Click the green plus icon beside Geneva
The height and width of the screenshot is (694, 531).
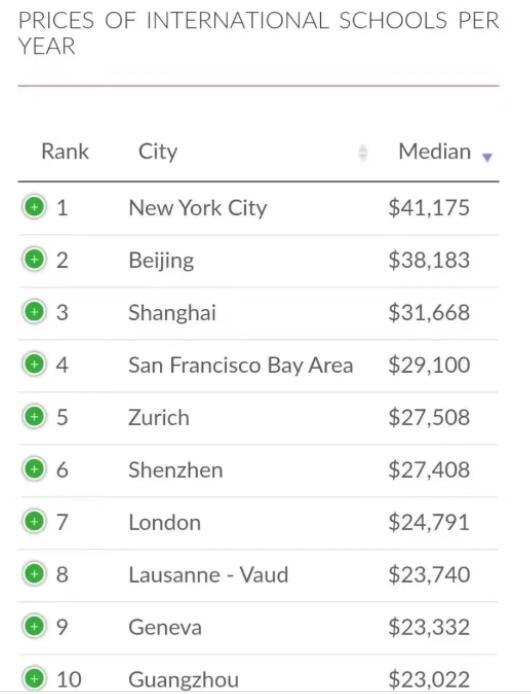tap(34, 626)
